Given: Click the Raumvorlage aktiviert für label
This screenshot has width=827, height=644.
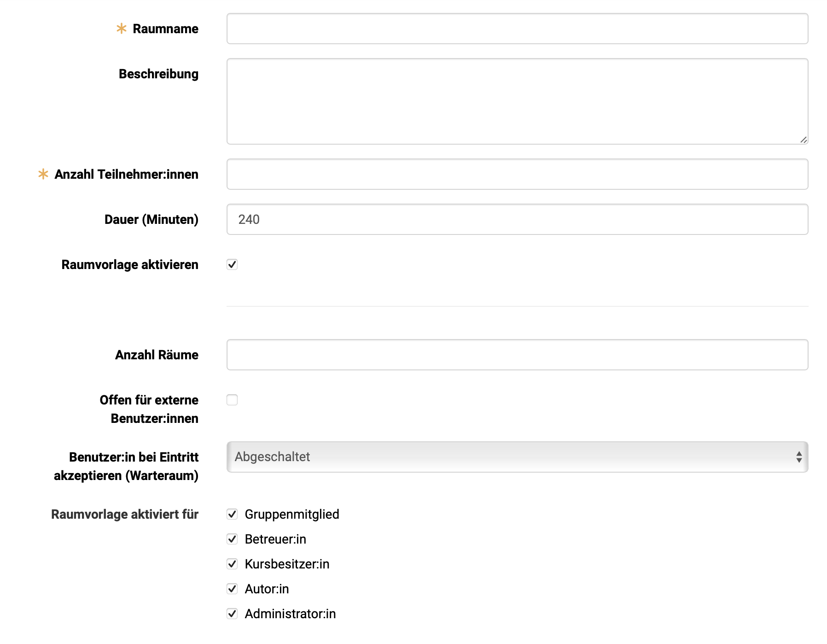Looking at the screenshot, I should pos(125,514).
